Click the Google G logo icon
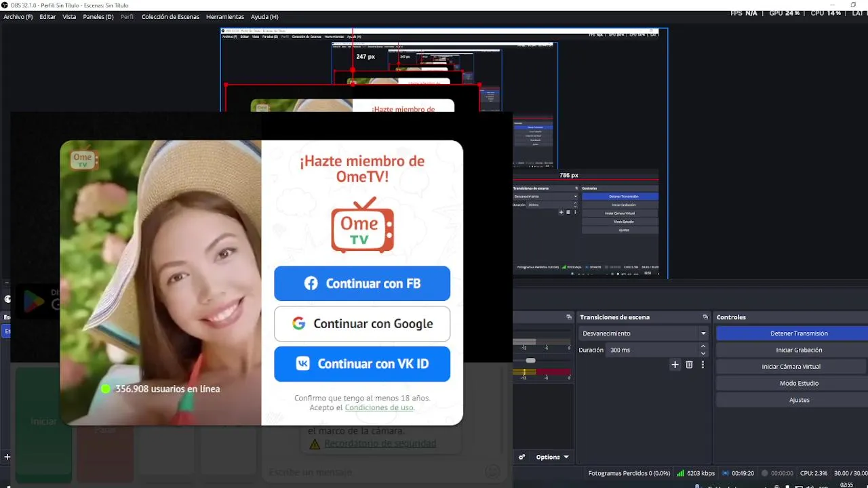The image size is (868, 488). point(298,323)
